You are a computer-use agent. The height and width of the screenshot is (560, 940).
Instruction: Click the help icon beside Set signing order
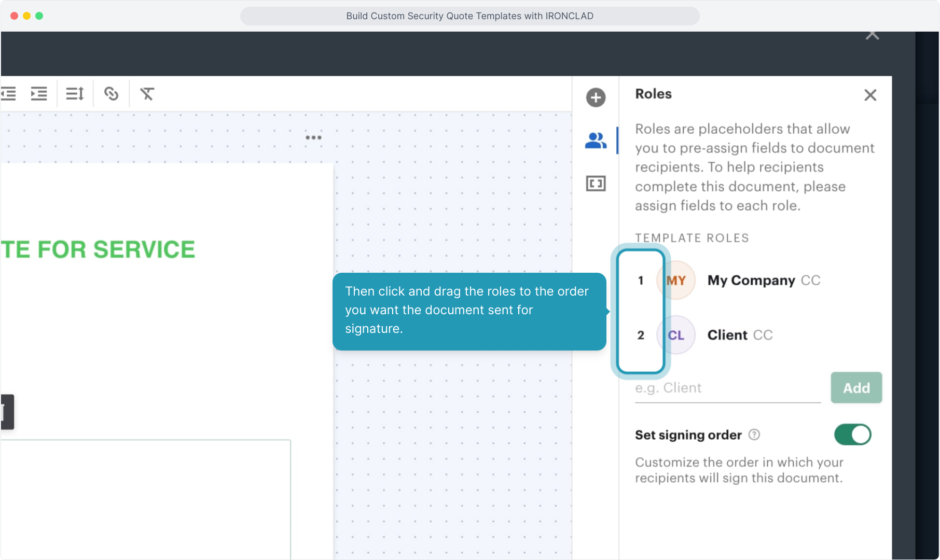tap(754, 435)
